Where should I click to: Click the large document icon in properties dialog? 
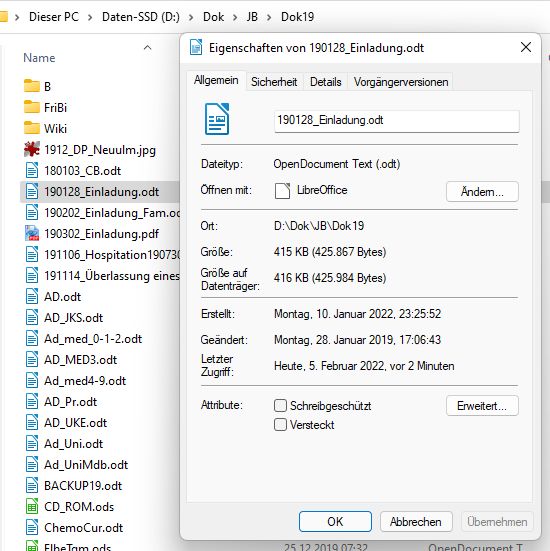(x=217, y=119)
